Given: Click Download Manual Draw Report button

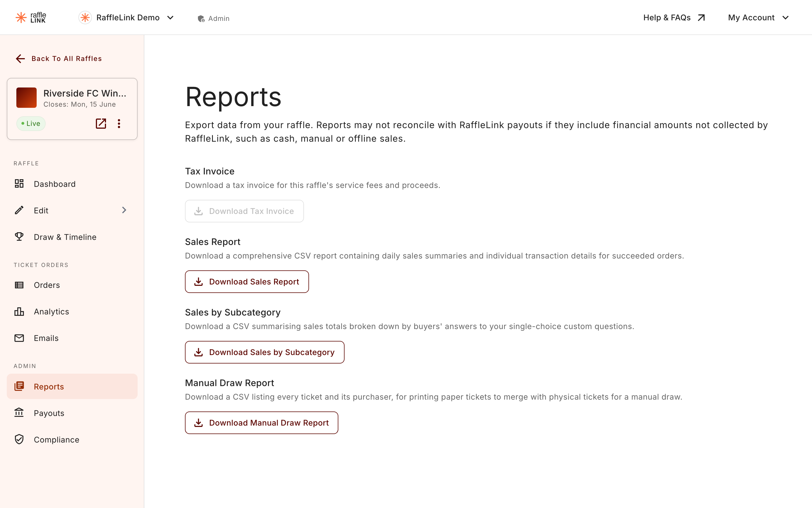Looking at the screenshot, I should (261, 423).
